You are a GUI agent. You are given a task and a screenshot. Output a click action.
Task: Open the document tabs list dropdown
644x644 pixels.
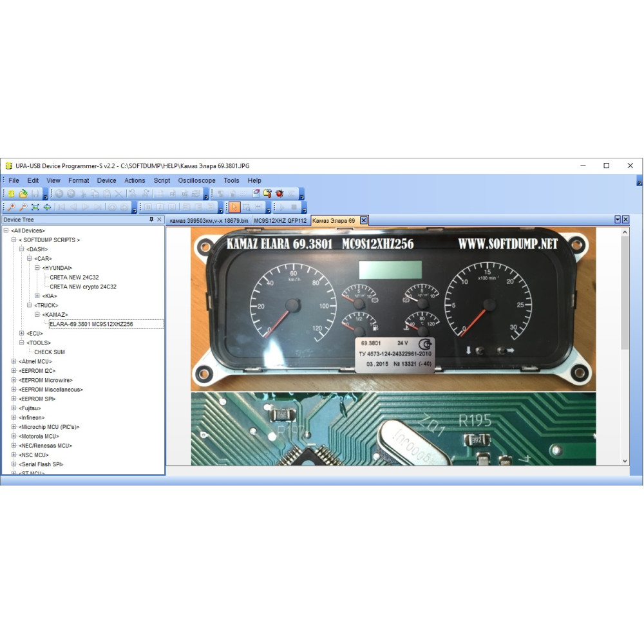click(618, 220)
